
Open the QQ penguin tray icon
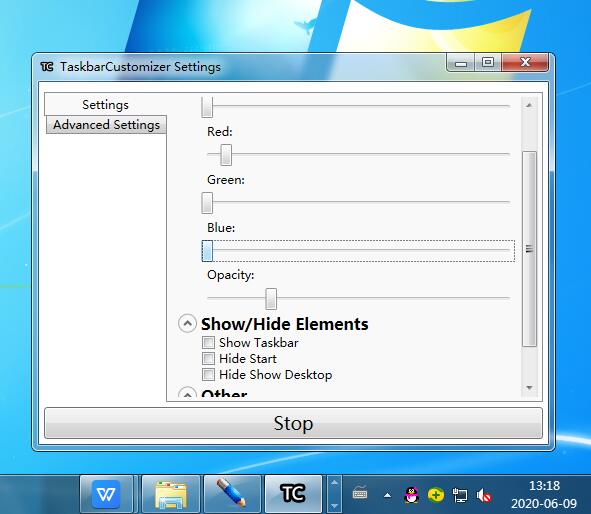[411, 495]
